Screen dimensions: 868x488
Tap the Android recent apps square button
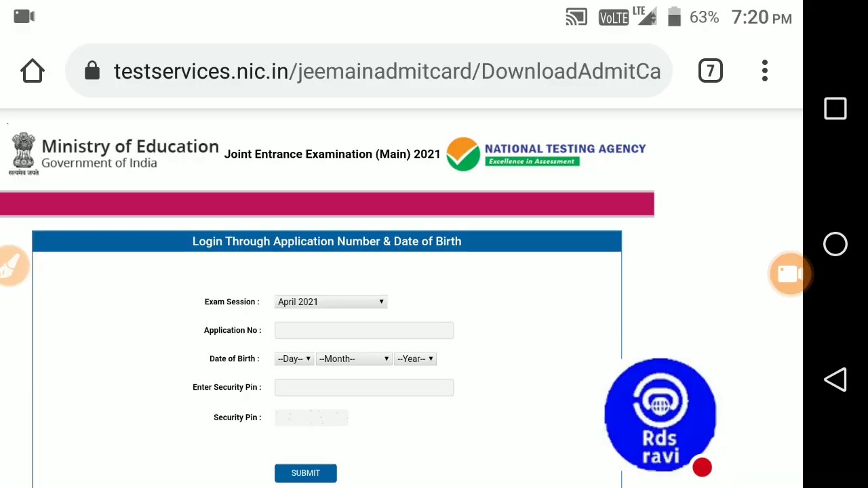[x=835, y=109]
